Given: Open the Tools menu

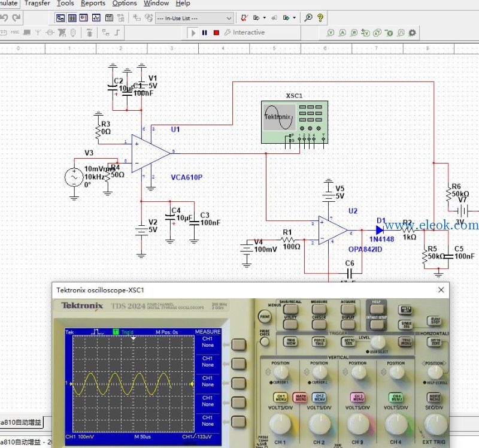Looking at the screenshot, I should (x=65, y=4).
